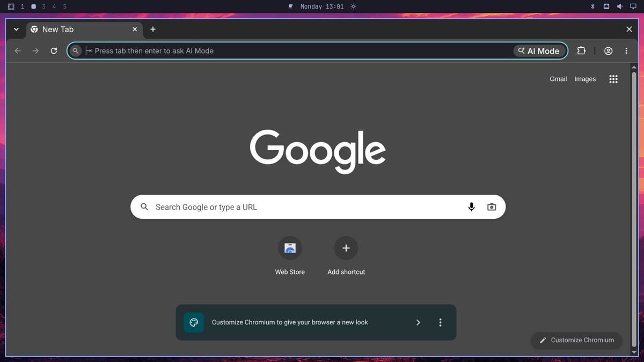644x362 pixels.
Task: Go forward with the forward arrow
Action: [35, 51]
